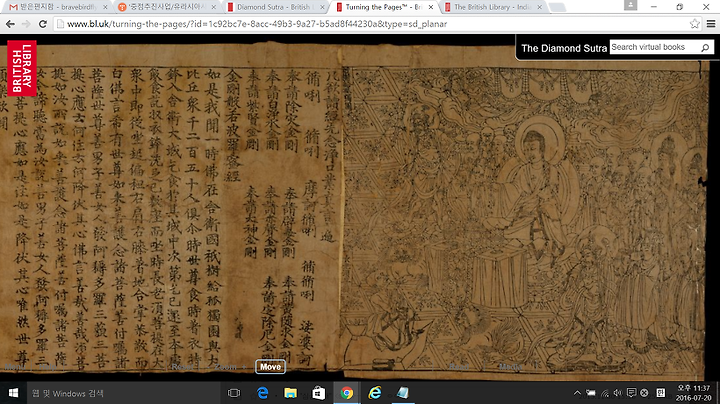The image size is (720, 404).
Task: Click the British Library logo
Action: [22, 68]
